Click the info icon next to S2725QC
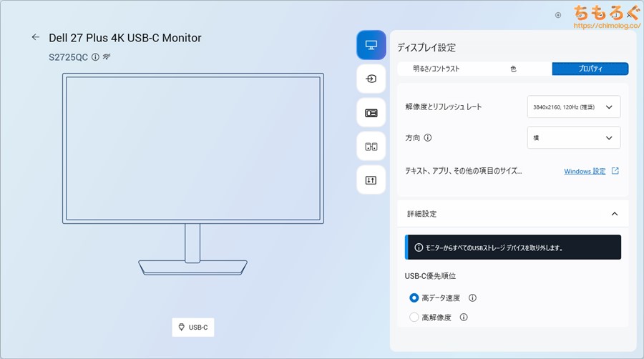Viewport: 644px width, 359px height. tap(95, 56)
